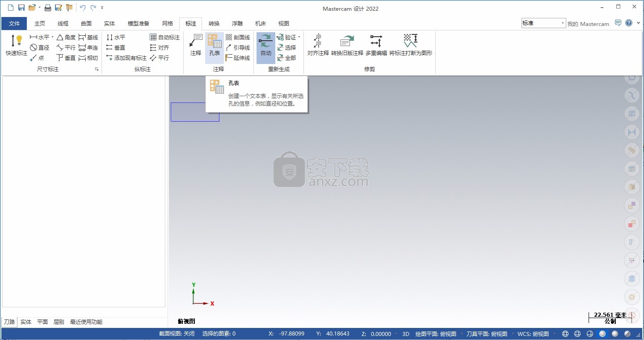Click the 选择的图素: 0 status entry
This screenshot has width=644, height=340.
point(219,334)
